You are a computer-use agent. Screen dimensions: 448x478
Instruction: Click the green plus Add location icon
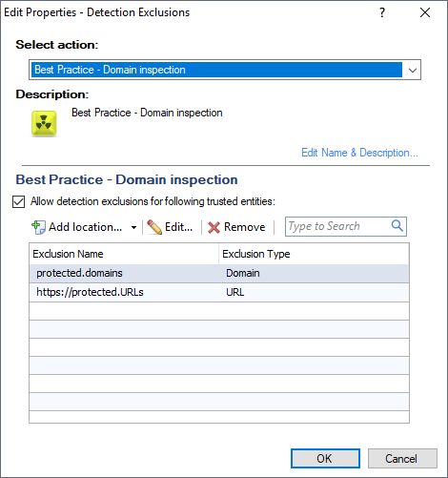(38, 227)
